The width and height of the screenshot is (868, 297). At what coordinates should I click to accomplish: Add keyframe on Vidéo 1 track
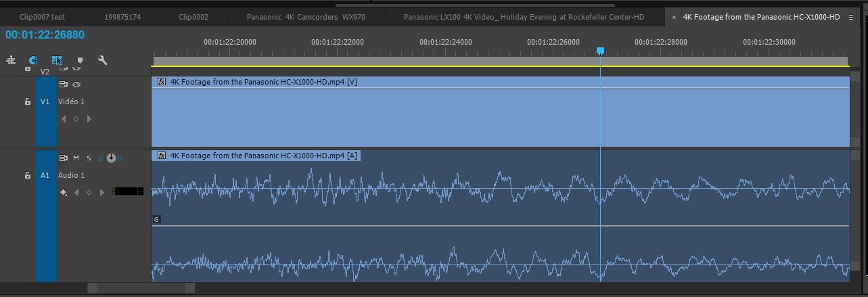[76, 119]
